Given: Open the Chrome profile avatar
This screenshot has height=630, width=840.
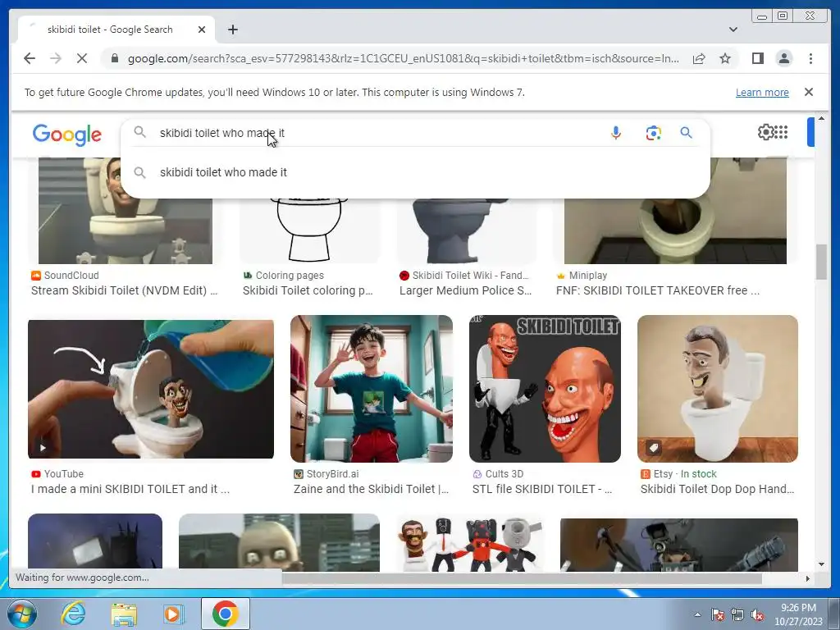Looking at the screenshot, I should point(783,58).
